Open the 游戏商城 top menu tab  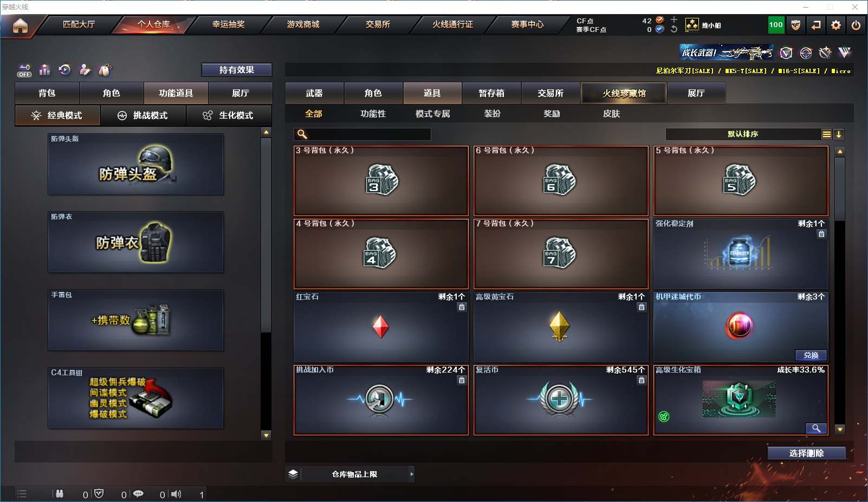(303, 24)
